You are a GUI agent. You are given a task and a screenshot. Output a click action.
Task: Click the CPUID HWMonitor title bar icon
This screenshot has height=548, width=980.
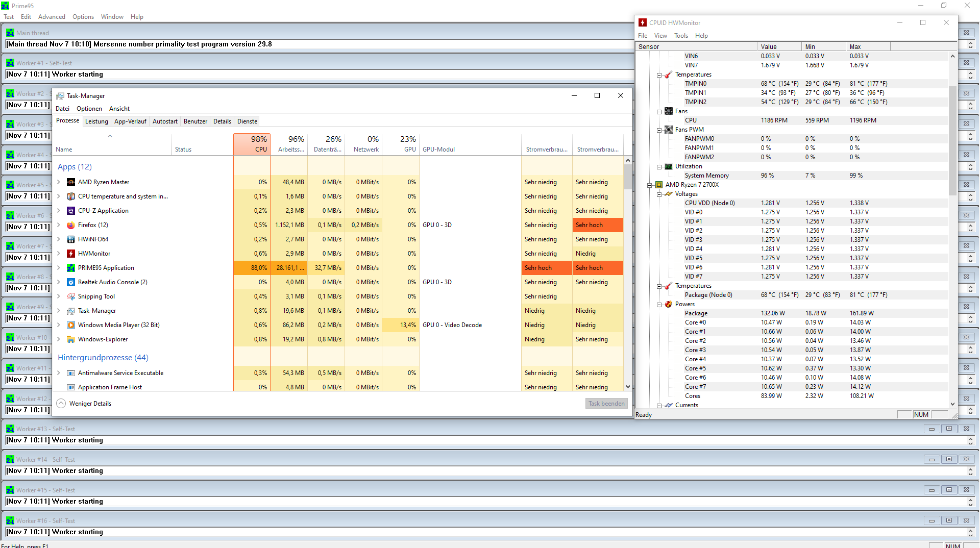(643, 22)
